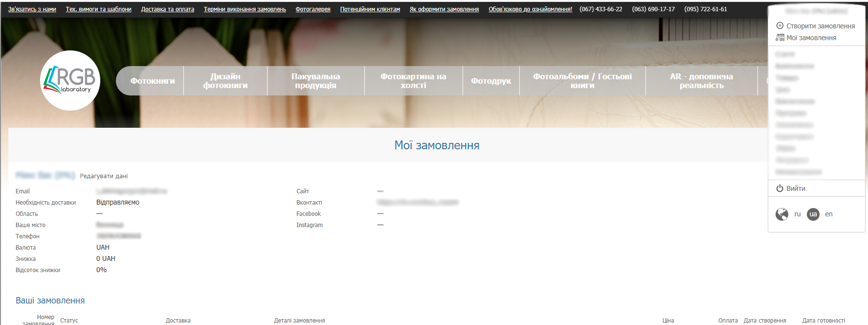This screenshot has height=325, width=868.
Task: Click the Редагувати дані link
Action: (x=104, y=176)
